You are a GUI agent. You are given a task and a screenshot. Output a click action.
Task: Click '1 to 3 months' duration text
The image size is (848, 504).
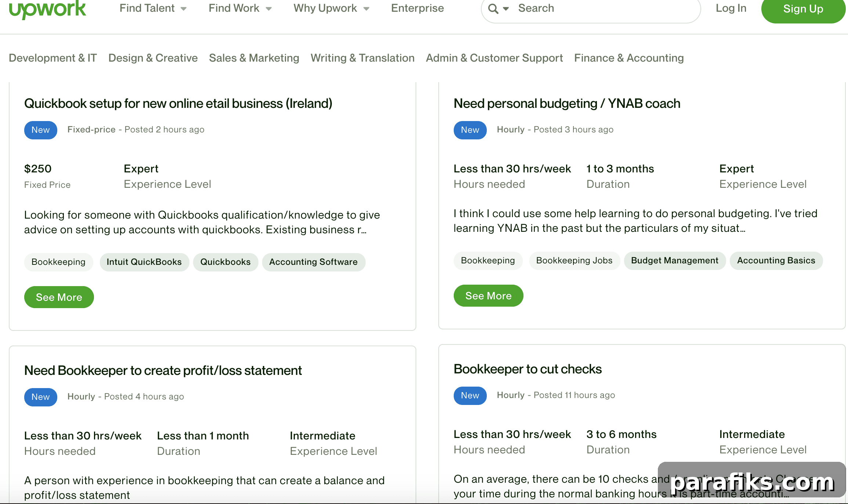click(620, 169)
